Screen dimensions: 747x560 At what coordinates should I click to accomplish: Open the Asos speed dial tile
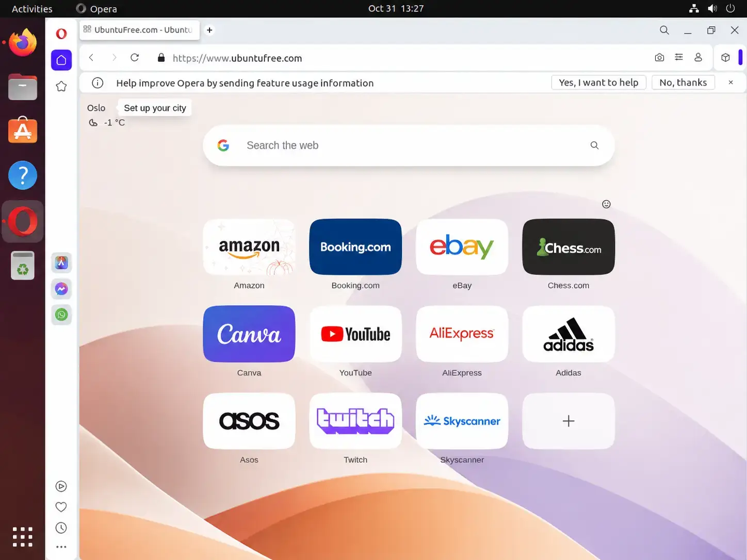249,421
